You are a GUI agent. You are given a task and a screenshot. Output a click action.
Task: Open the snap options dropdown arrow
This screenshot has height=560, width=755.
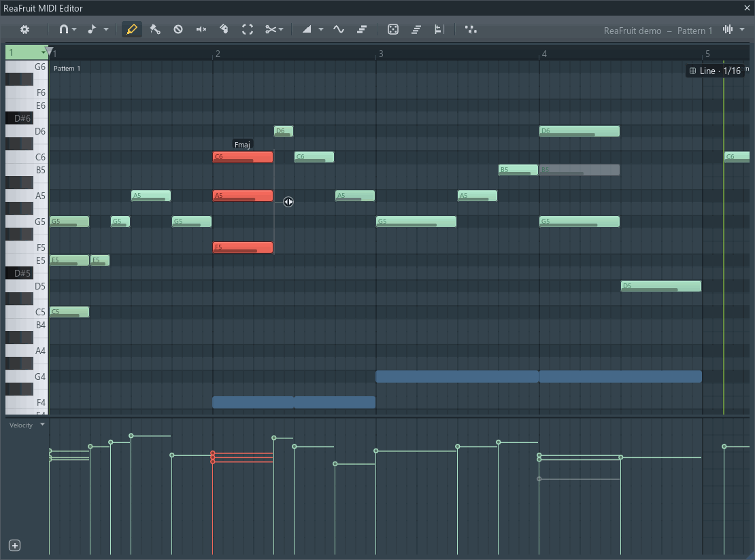tap(75, 30)
